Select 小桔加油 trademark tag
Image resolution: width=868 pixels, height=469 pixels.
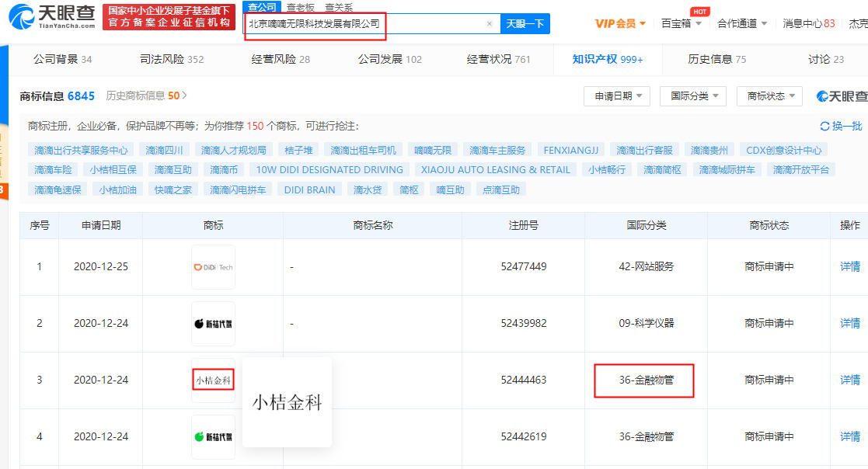117,189
